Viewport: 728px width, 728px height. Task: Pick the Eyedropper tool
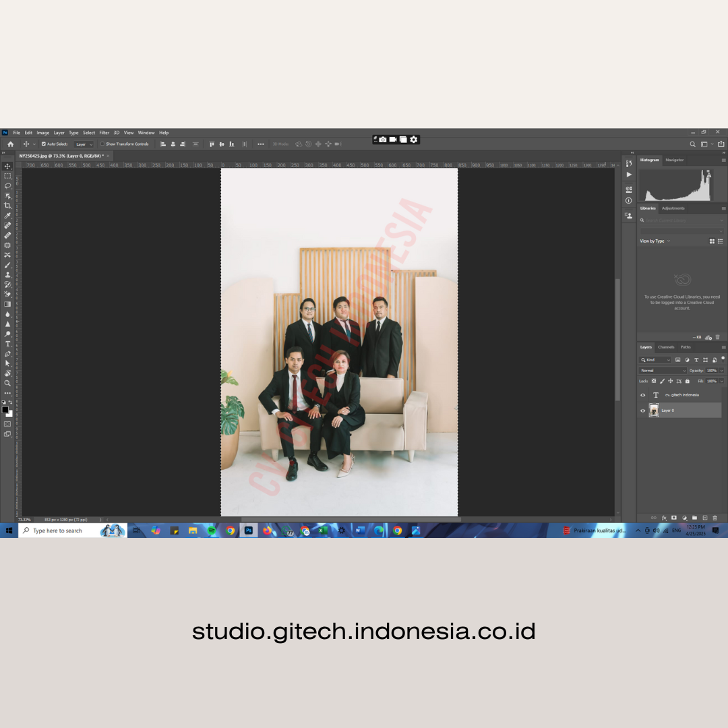click(7, 216)
